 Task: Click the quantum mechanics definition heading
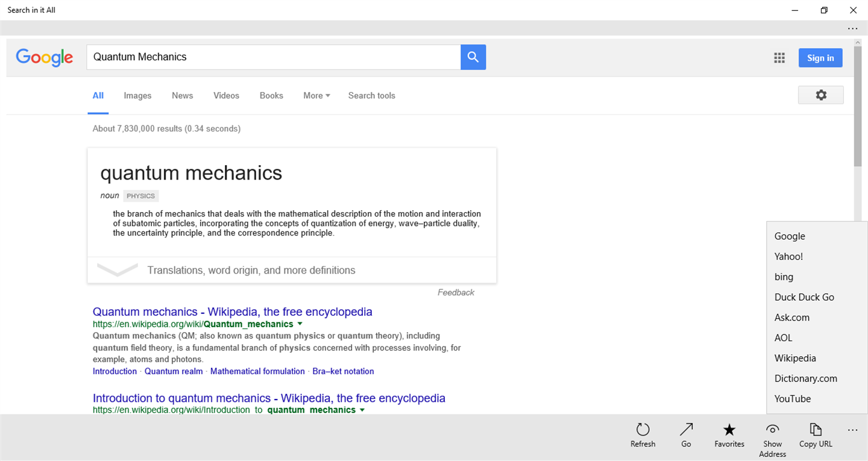(191, 173)
